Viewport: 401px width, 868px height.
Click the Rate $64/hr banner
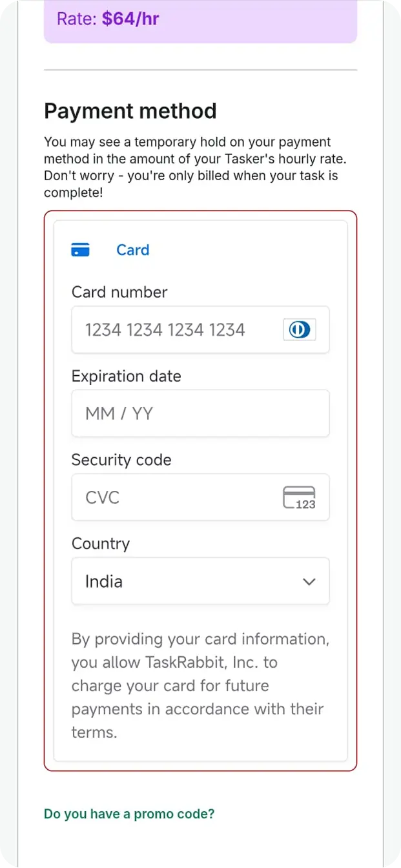click(x=200, y=21)
